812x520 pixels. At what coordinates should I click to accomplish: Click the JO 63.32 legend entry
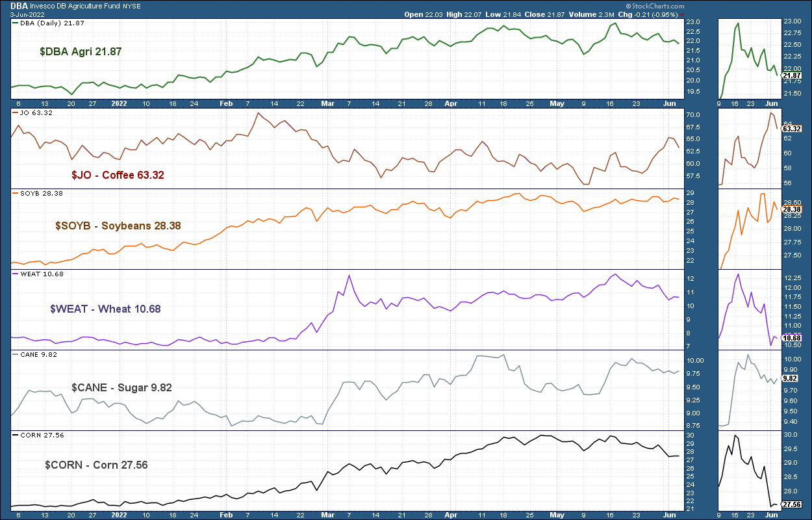tap(36, 112)
